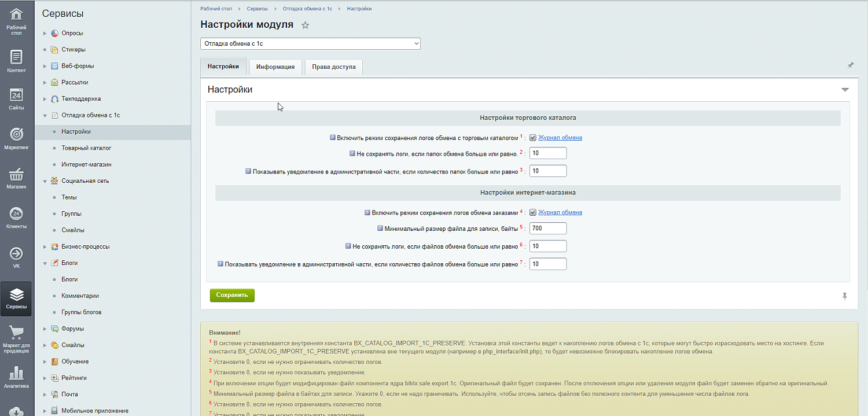Open the Клиенты section icon
This screenshot has height=416, width=868.
(16, 214)
